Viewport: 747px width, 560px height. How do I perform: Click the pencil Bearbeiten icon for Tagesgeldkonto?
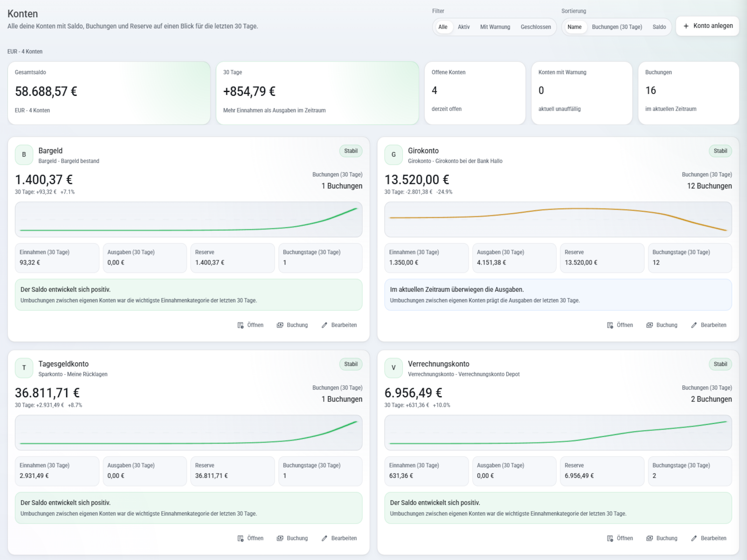point(324,539)
